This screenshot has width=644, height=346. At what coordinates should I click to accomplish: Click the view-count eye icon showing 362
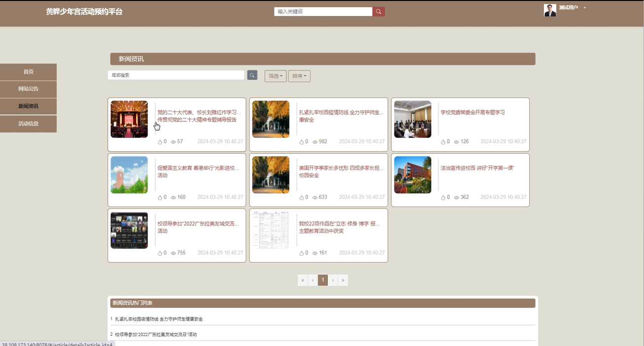pyautogui.click(x=456, y=197)
